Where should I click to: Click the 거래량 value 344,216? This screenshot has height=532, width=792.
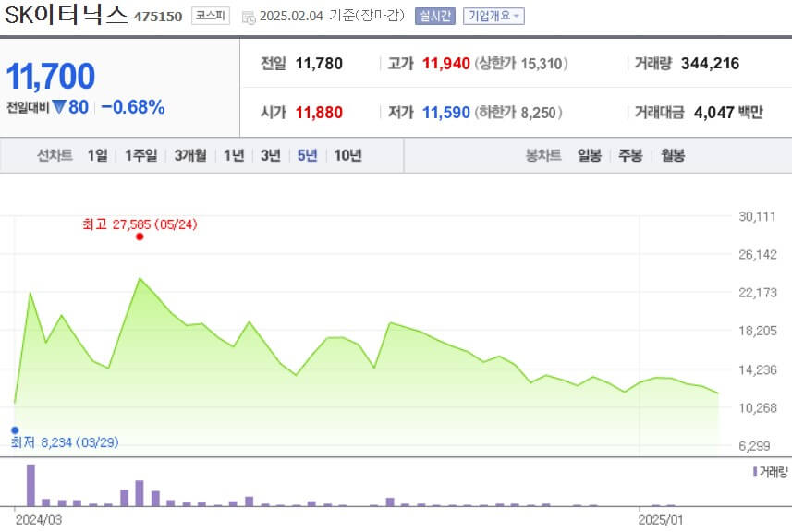point(710,64)
